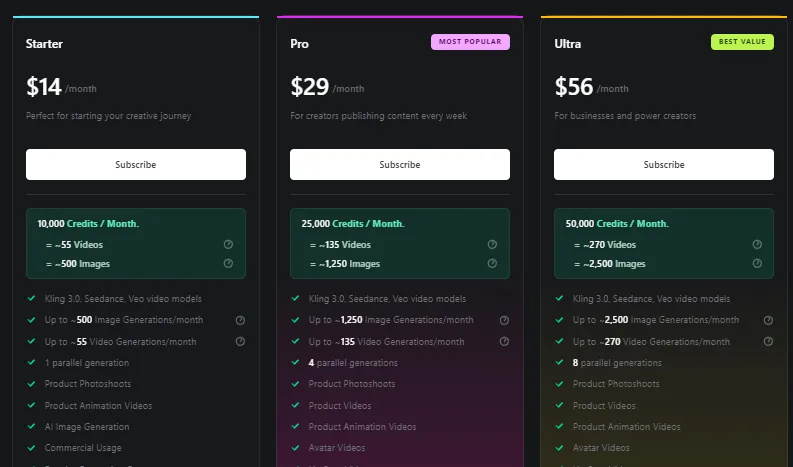The width and height of the screenshot is (793, 467).
Task: Click 'Commercial Usage' in Starter
Action: click(x=83, y=448)
